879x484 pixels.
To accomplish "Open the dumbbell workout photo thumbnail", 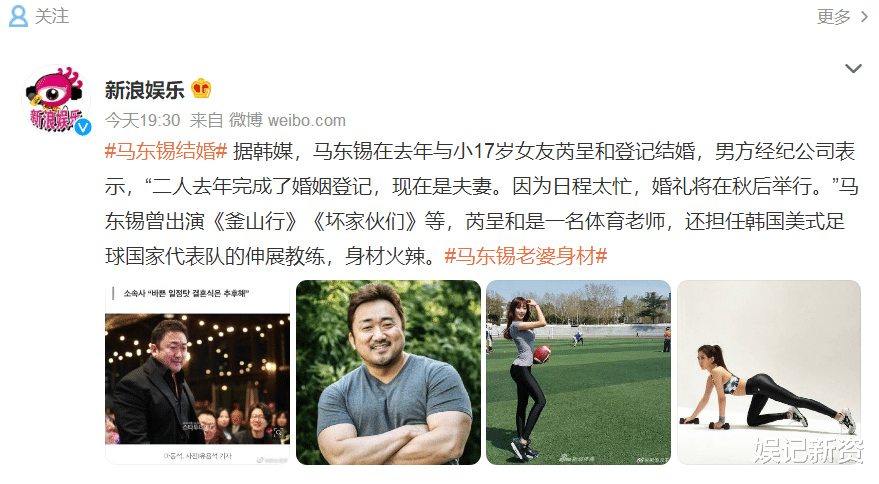I will click(769, 372).
